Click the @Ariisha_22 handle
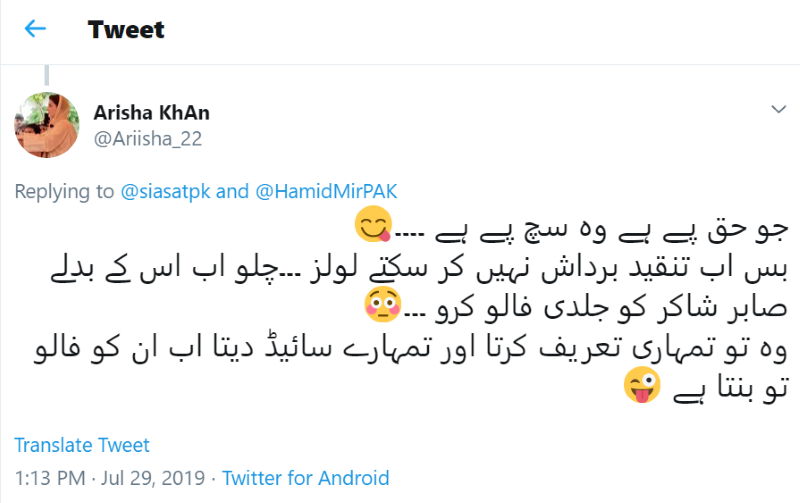 [147, 139]
